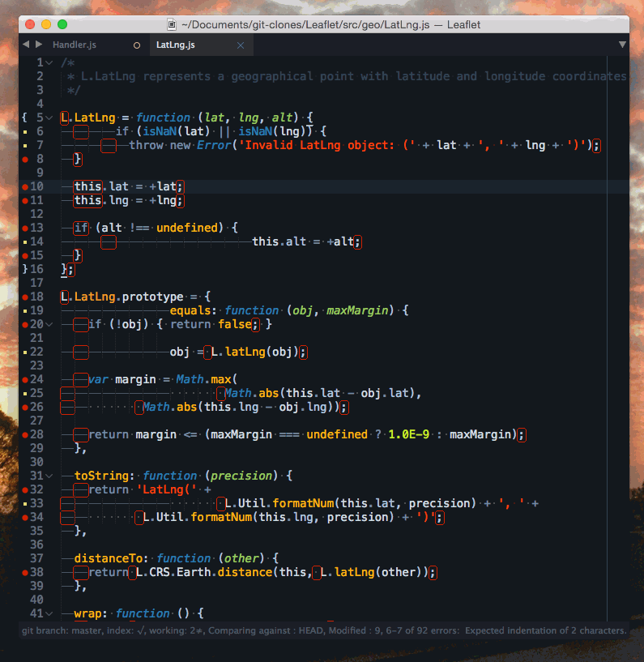This screenshot has width=644, height=662.
Task: Collapse the toString function at line 31
Action: click(x=51, y=476)
